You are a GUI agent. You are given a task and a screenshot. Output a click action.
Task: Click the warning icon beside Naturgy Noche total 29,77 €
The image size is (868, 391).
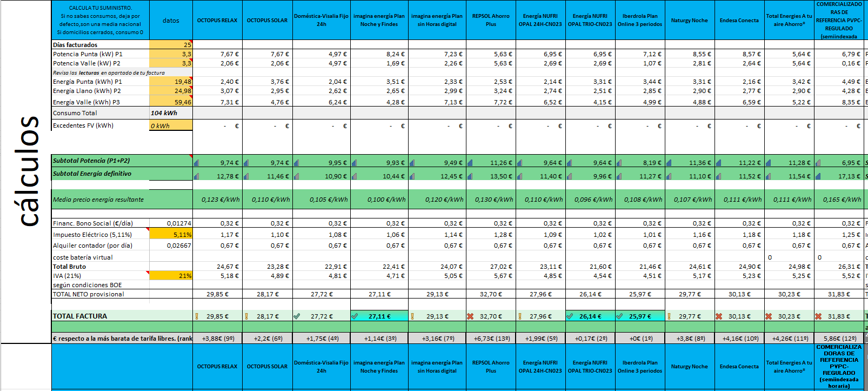tap(669, 316)
